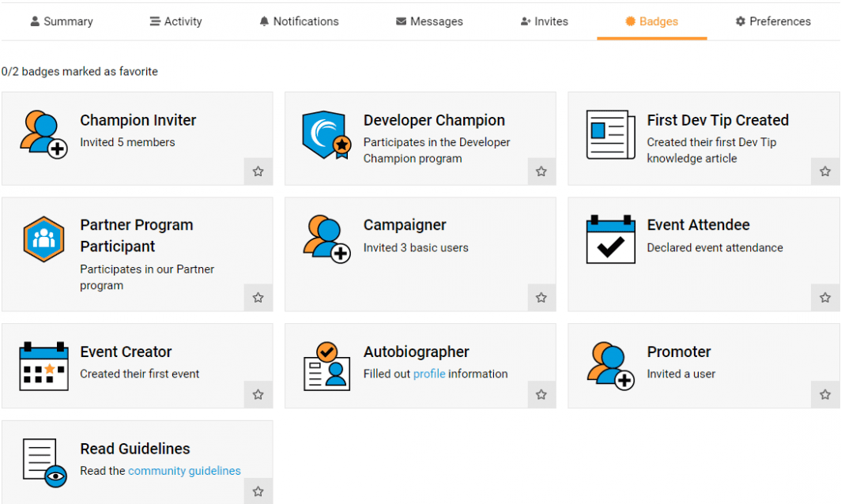
Task: Follow the community guidelines link
Action: pyautogui.click(x=184, y=471)
